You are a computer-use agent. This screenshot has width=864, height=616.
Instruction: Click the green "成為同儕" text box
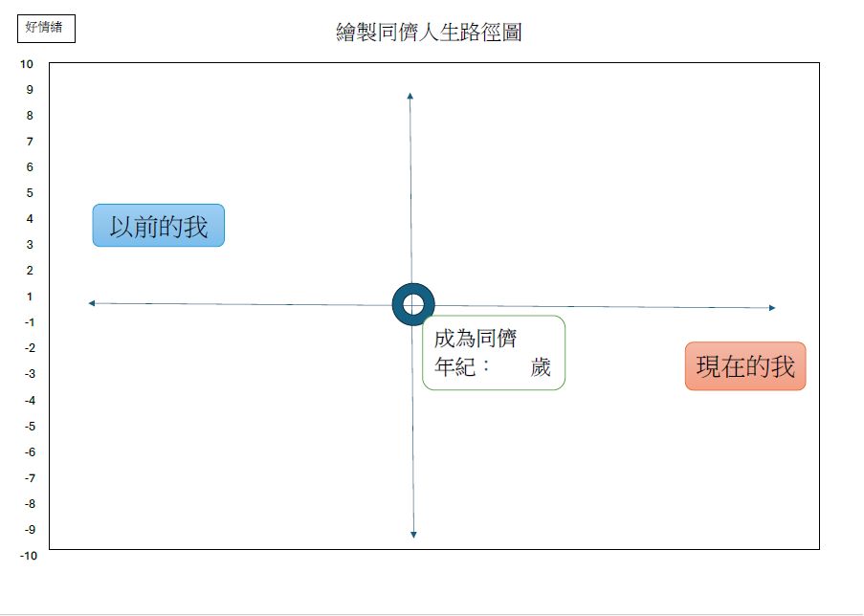click(493, 352)
